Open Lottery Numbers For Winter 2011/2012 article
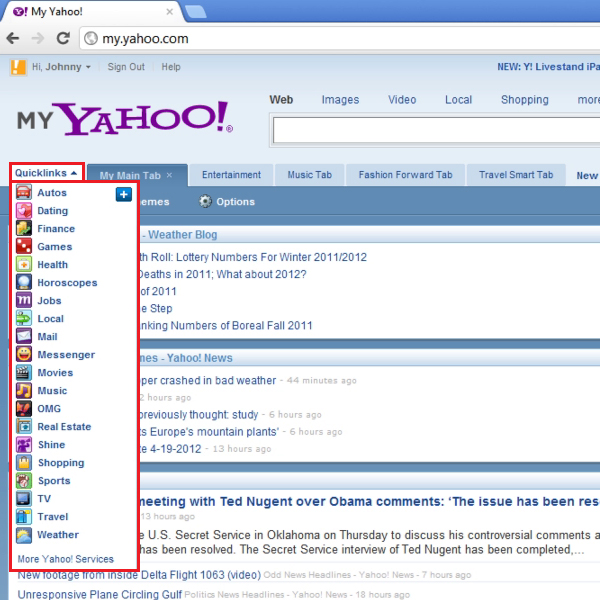This screenshot has height=600, width=600. pyautogui.click(x=253, y=257)
